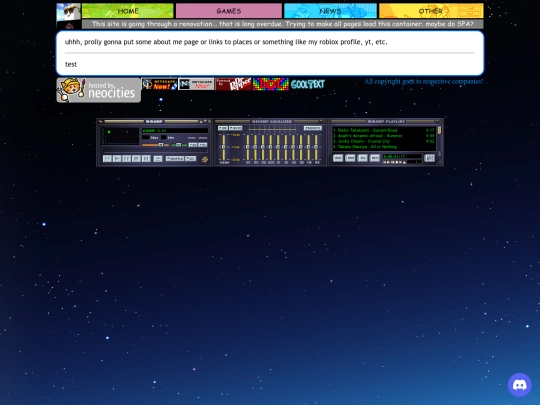Click the gray Netscape Now badge
540x405 pixels.
click(196, 84)
